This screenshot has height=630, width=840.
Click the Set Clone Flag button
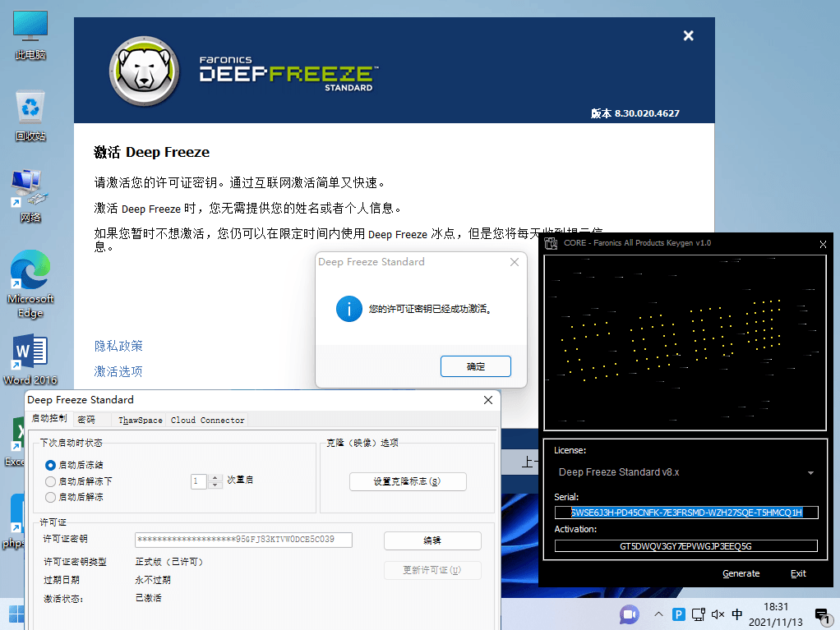(408, 481)
